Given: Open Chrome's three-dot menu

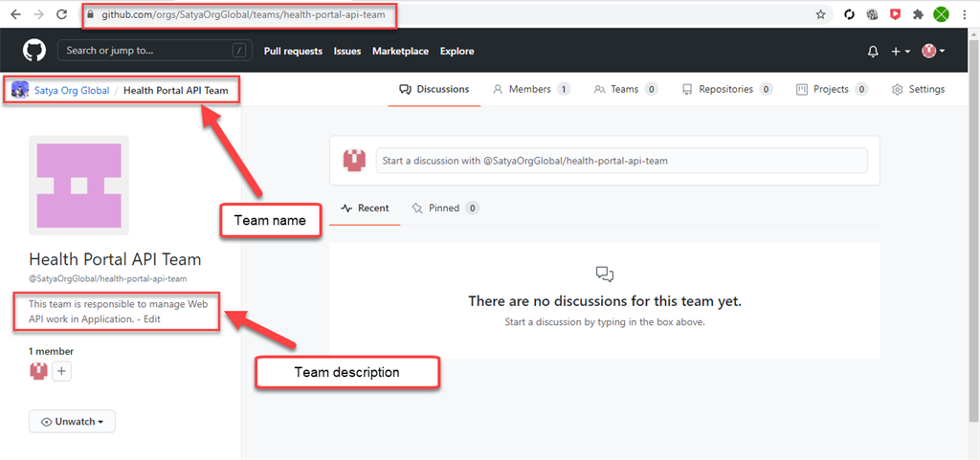Looking at the screenshot, I should (x=965, y=14).
